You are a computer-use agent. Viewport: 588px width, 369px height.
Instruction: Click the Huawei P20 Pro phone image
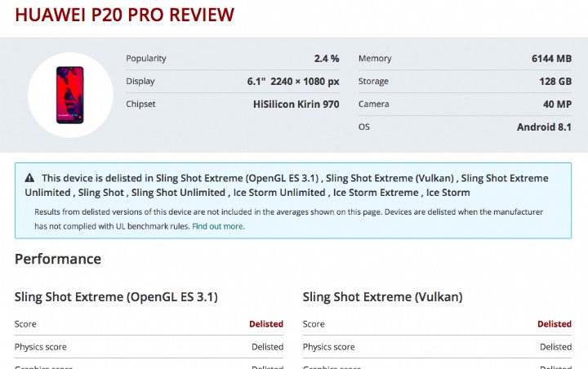(70, 93)
